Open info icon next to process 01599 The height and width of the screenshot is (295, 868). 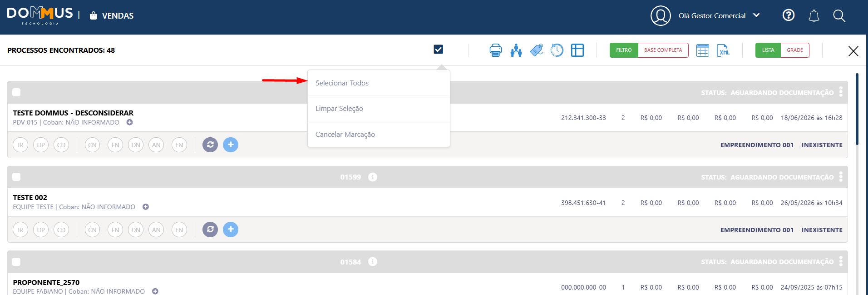pyautogui.click(x=373, y=177)
